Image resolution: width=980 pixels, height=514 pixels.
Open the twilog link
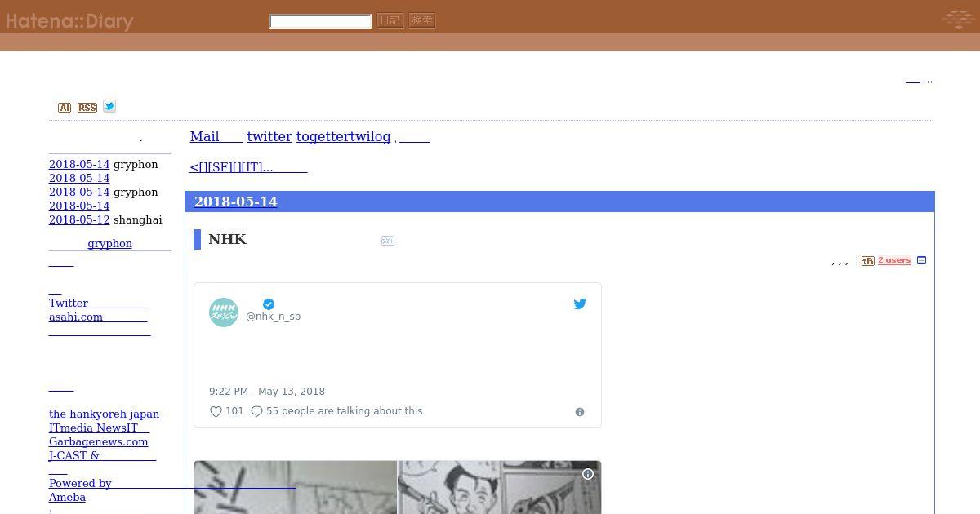(x=372, y=136)
